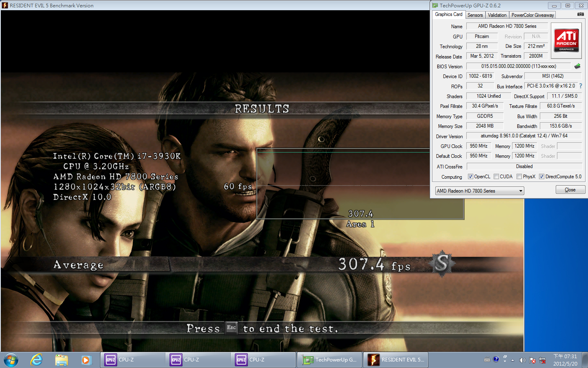Toggle the DirectCompute 5.0 checkbox

click(x=541, y=177)
